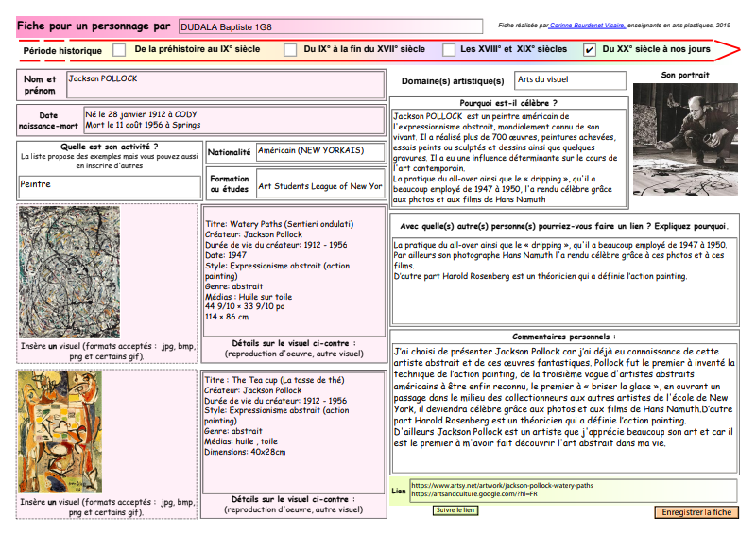Focus the student name field 'DUDALA Baptiste 1G8'

[283, 26]
